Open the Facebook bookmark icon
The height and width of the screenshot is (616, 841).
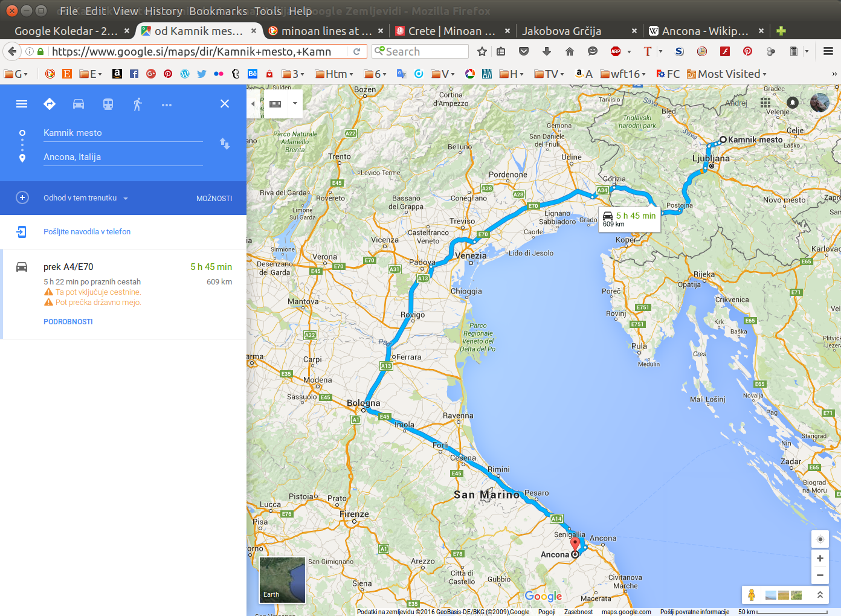point(134,74)
